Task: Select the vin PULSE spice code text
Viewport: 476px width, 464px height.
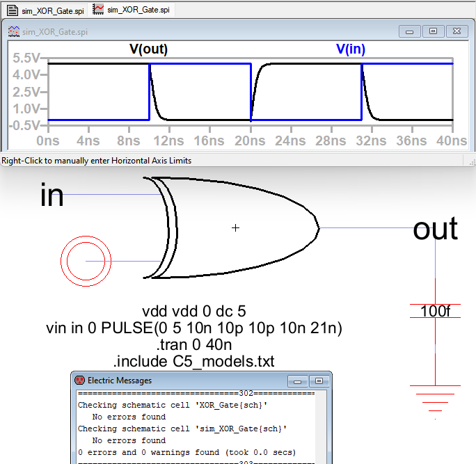Action: [x=194, y=328]
